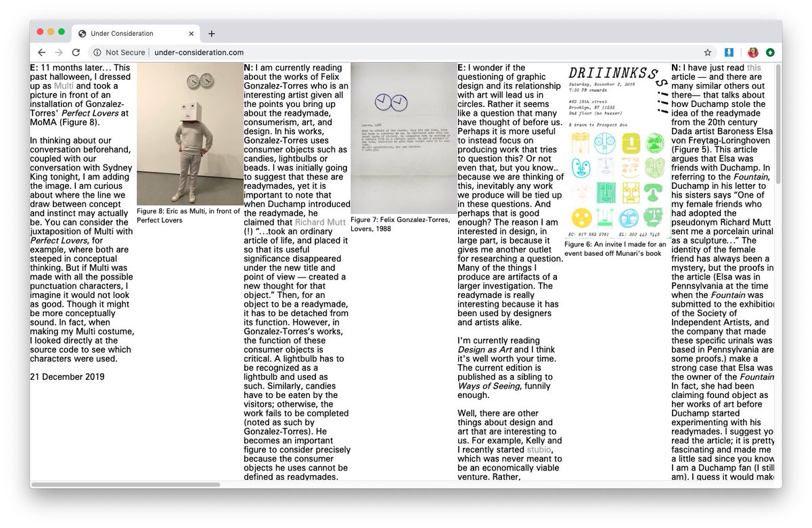Screen dimensions: 812x528
Task: Close the Under Consideration tab
Action: click(190, 33)
